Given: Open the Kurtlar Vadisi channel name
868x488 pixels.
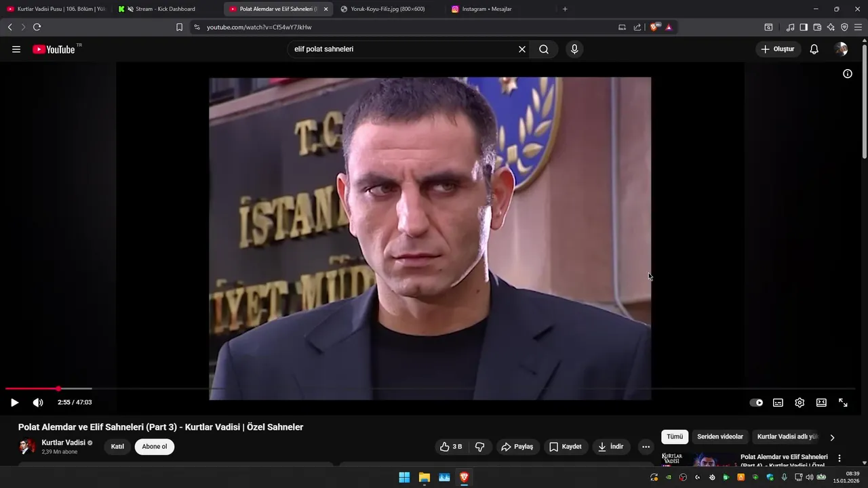Looking at the screenshot, I should [64, 443].
